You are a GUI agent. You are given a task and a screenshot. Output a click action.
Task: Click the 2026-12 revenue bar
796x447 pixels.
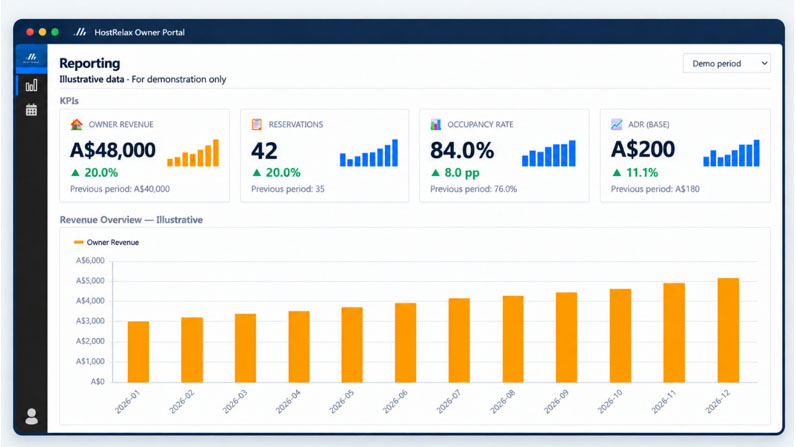(x=728, y=330)
